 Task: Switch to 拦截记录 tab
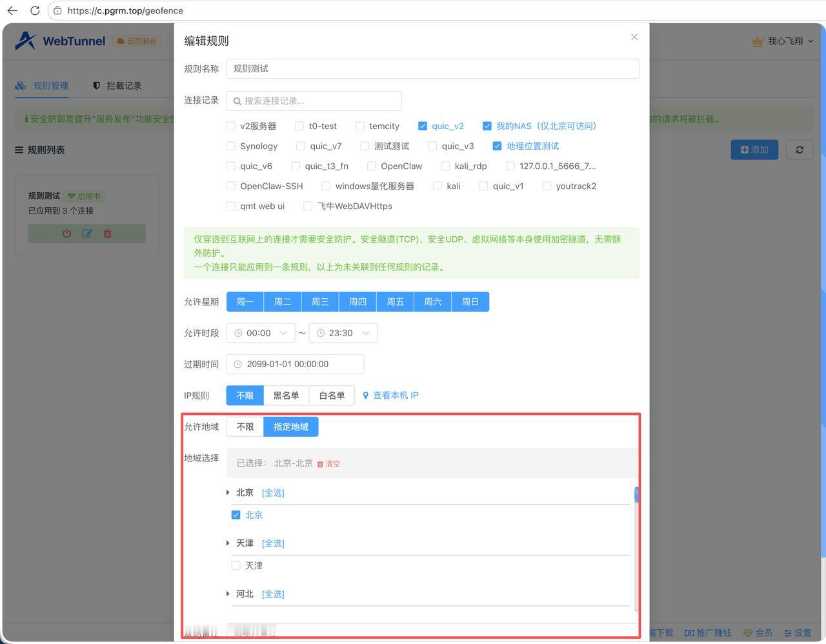click(x=117, y=85)
